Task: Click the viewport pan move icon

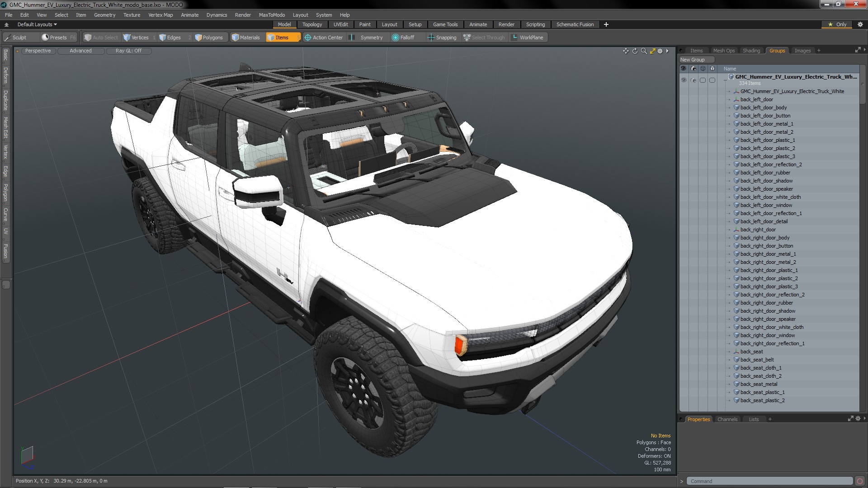Action: [626, 51]
